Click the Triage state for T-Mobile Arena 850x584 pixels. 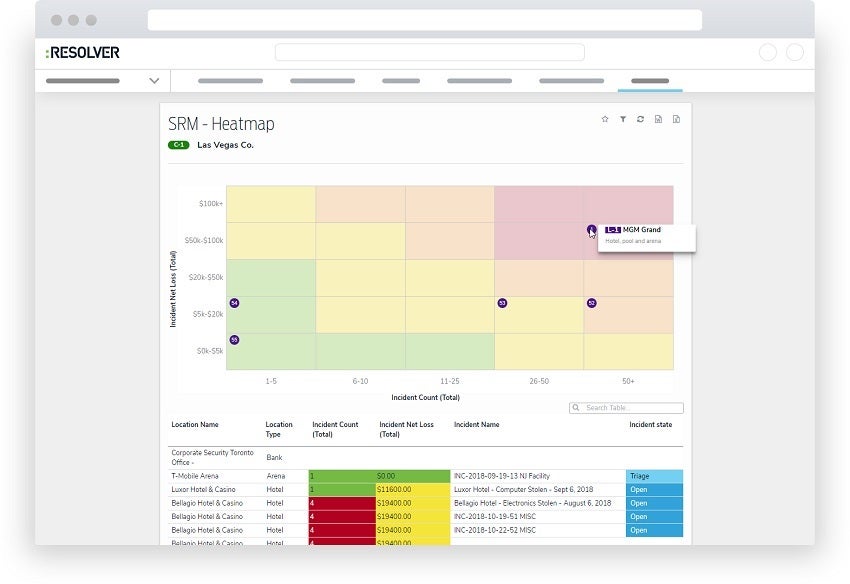654,477
